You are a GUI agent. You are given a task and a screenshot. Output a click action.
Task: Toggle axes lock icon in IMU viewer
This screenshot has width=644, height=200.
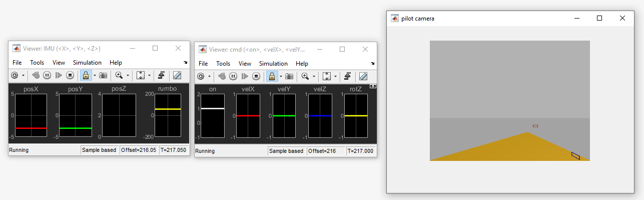pos(86,75)
